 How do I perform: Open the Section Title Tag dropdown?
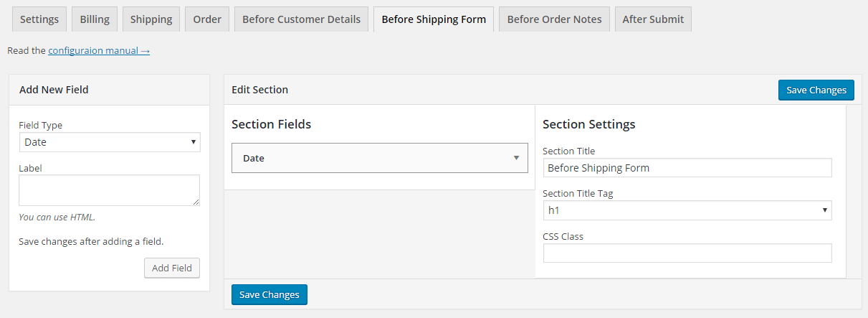[687, 210]
